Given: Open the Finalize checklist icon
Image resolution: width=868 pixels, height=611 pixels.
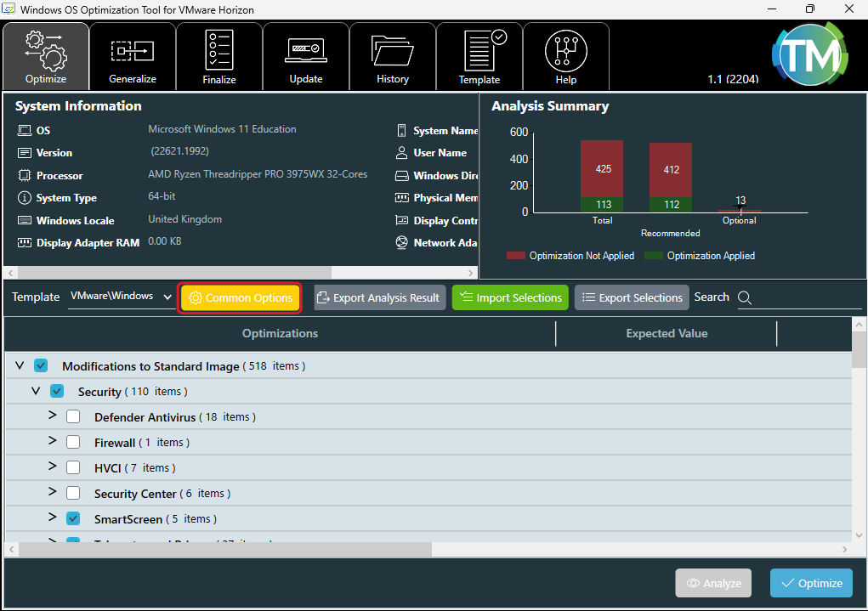Looking at the screenshot, I should 219,51.
